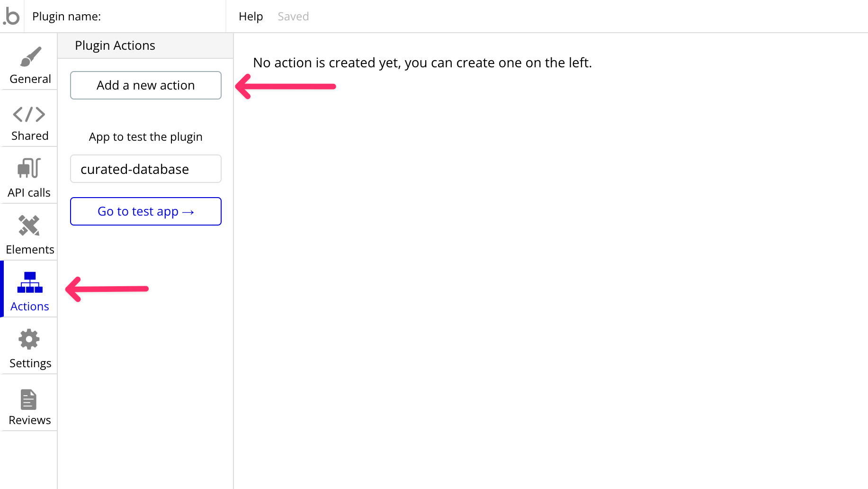Switch to the Shared tab label
The height and width of the screenshot is (489, 868).
click(x=30, y=136)
